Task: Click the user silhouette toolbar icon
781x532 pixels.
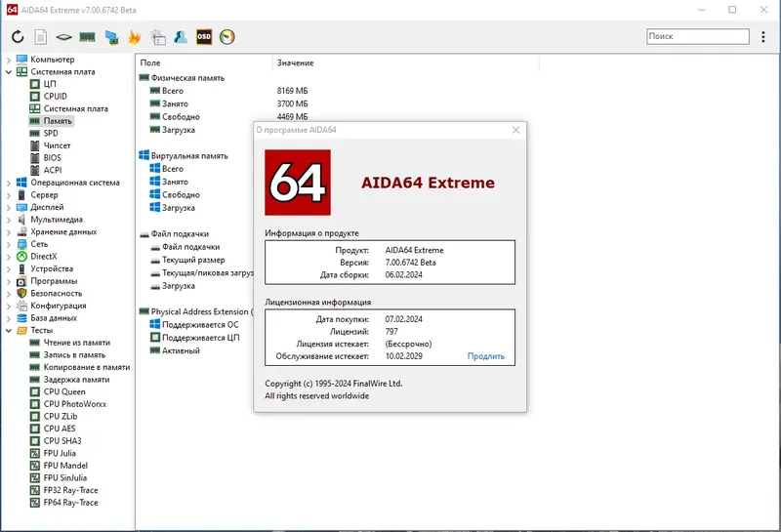Action: [181, 37]
